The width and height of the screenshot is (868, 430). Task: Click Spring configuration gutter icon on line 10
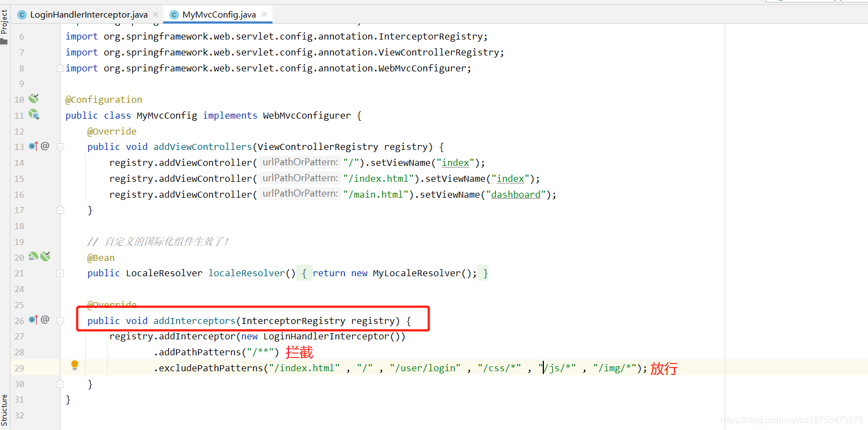point(34,98)
